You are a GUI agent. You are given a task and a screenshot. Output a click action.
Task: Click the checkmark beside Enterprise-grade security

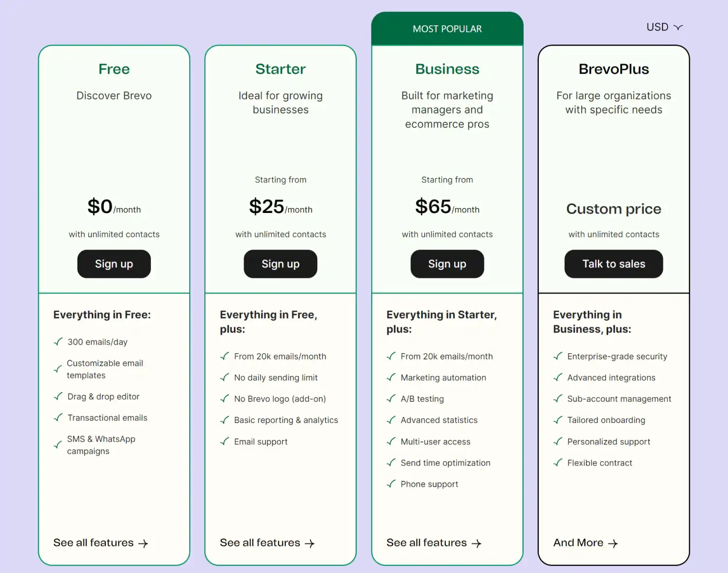point(558,356)
